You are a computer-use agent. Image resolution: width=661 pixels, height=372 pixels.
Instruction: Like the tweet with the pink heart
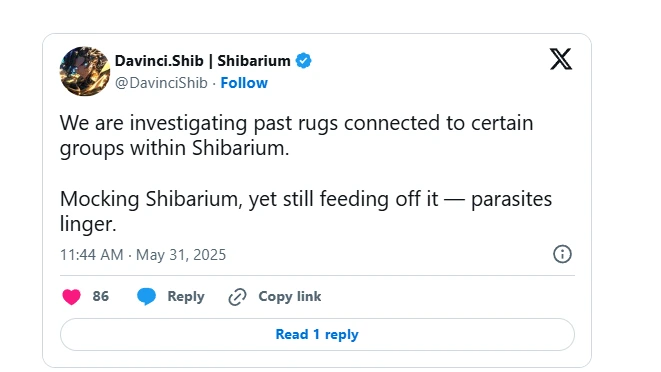coord(71,297)
